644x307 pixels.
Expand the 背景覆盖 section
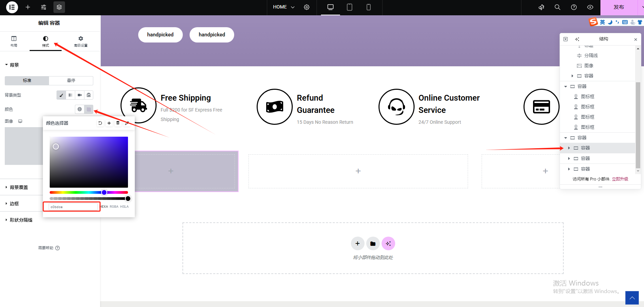19,187
